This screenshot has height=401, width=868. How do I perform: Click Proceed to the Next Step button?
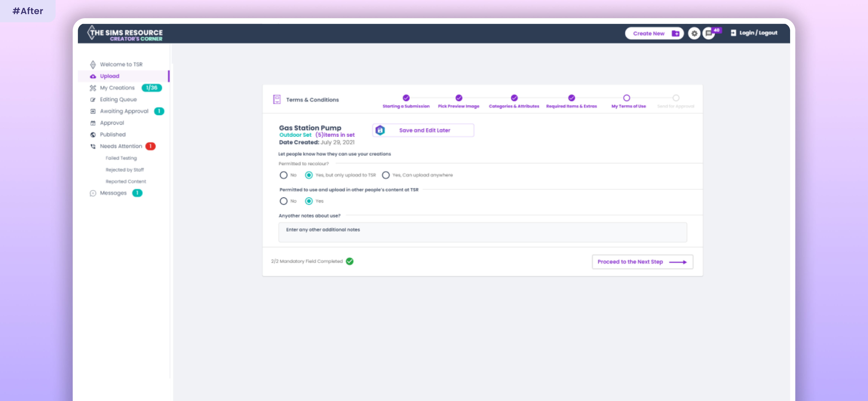(642, 262)
